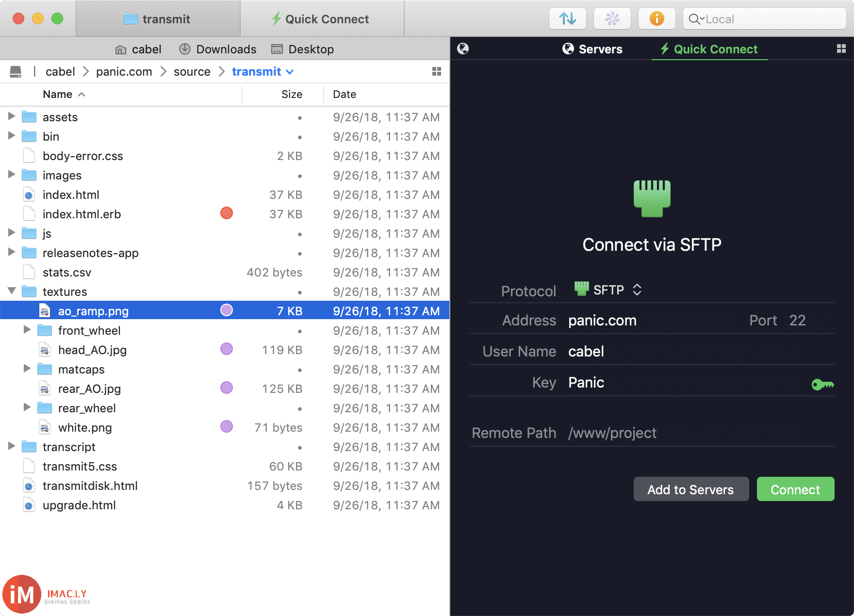Image resolution: width=854 pixels, height=616 pixels.
Task: Click the Port field showing 22
Action: click(797, 321)
